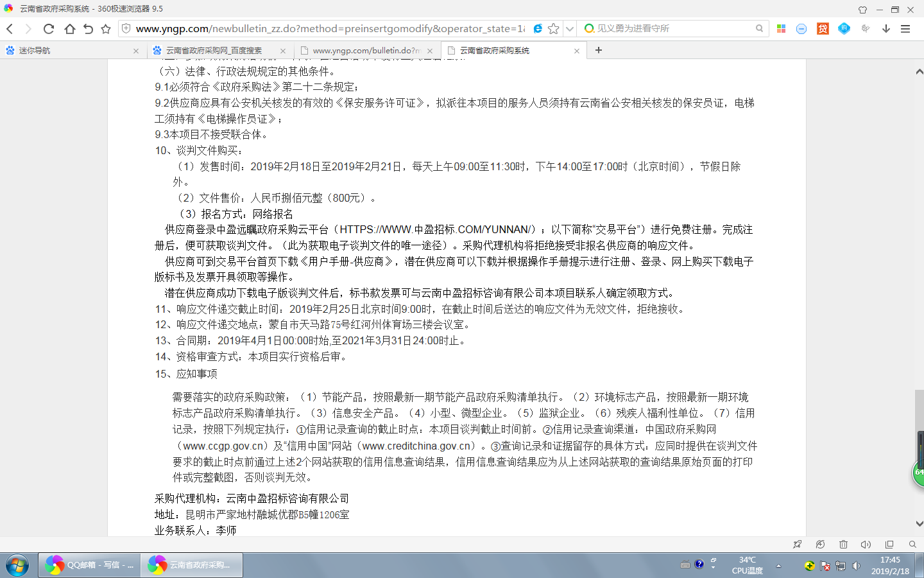Show hidden system tray icons
924x578 pixels.
coord(778,566)
